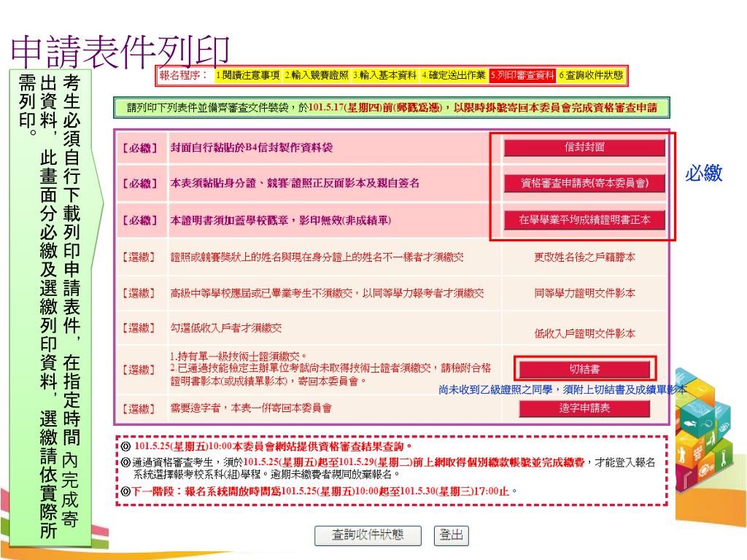Click 勾選低收入戶者才須繳交 text
Image resolution: width=747 pixels, height=560 pixels.
pyautogui.click(x=226, y=327)
